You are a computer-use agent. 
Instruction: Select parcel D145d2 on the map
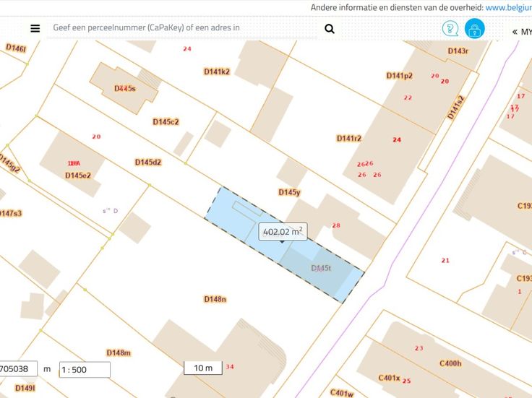[147, 163]
